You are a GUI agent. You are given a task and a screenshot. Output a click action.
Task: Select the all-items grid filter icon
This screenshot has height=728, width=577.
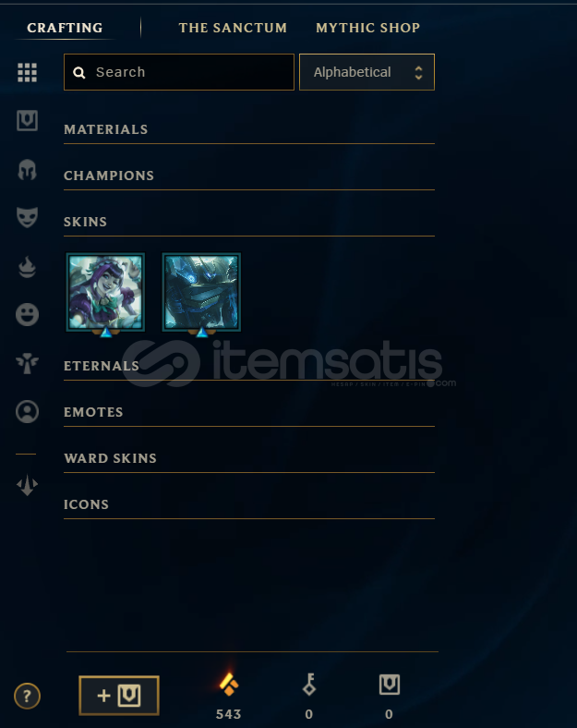(x=27, y=72)
